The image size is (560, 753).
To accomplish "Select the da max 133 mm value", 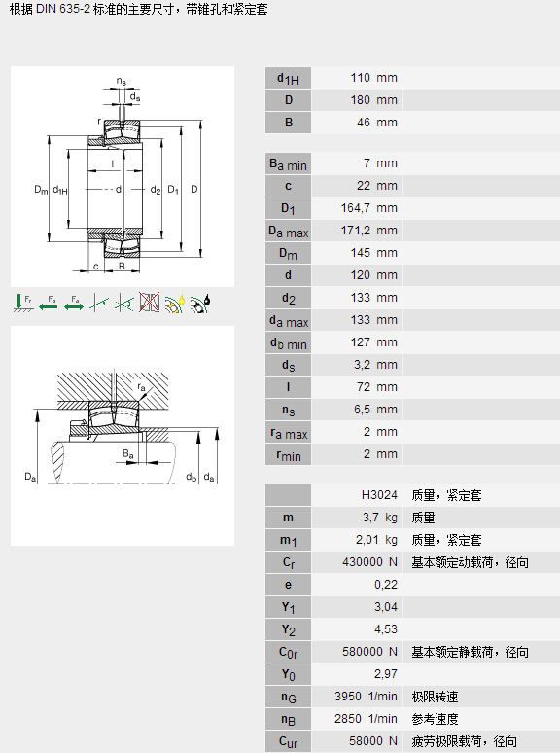I will (x=373, y=320).
